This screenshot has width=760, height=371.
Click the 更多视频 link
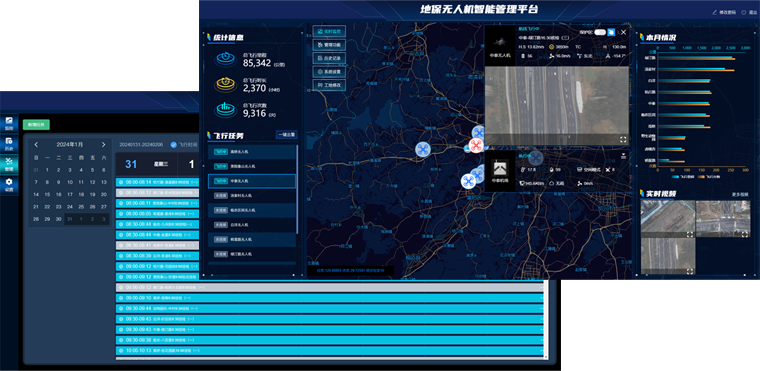[x=740, y=194]
